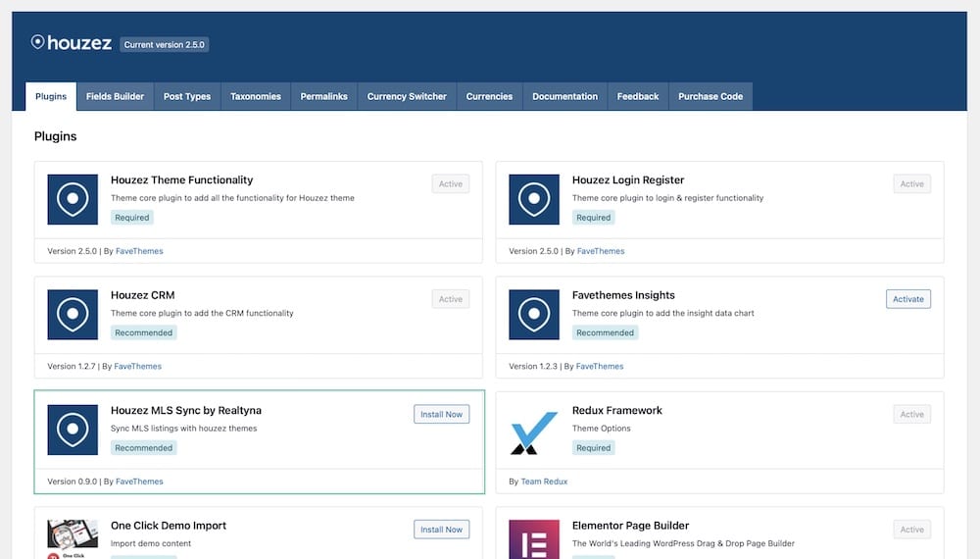Click the Houzez Theme Functionality title
The image size is (980, 559).
tap(182, 180)
